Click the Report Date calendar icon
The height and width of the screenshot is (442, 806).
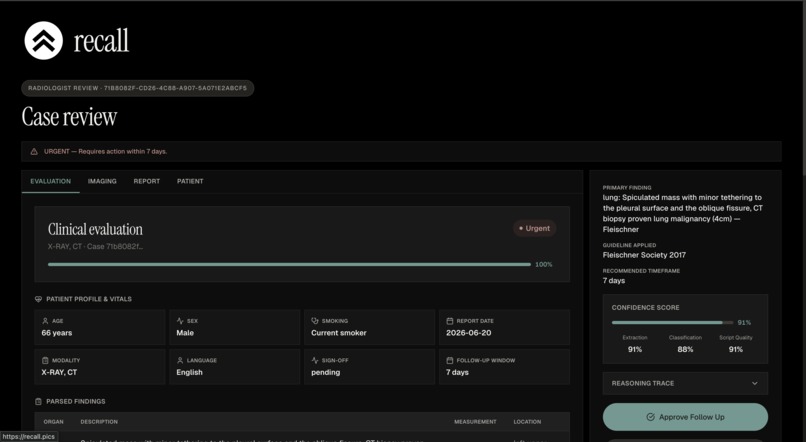450,321
